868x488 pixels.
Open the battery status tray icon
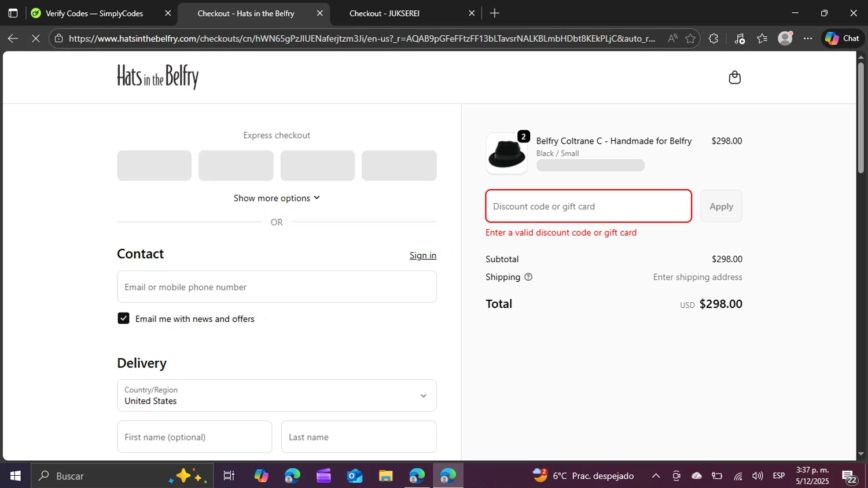point(717,476)
